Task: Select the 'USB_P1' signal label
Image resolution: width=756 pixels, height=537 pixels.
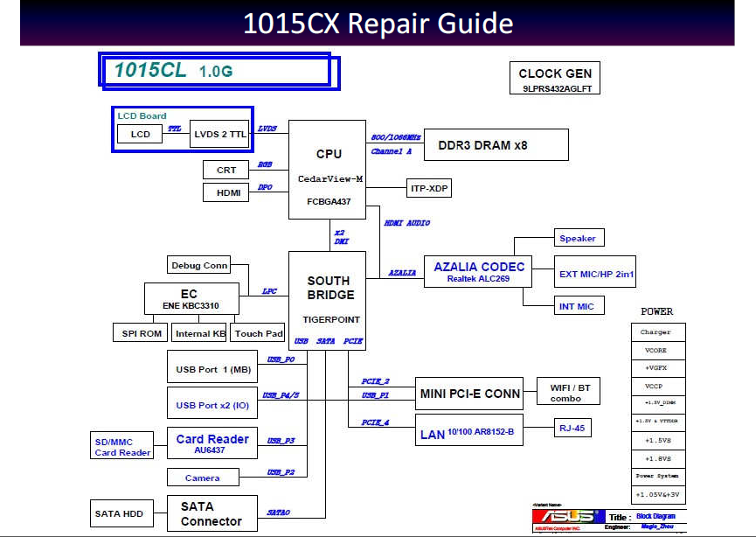Action: click(x=375, y=395)
